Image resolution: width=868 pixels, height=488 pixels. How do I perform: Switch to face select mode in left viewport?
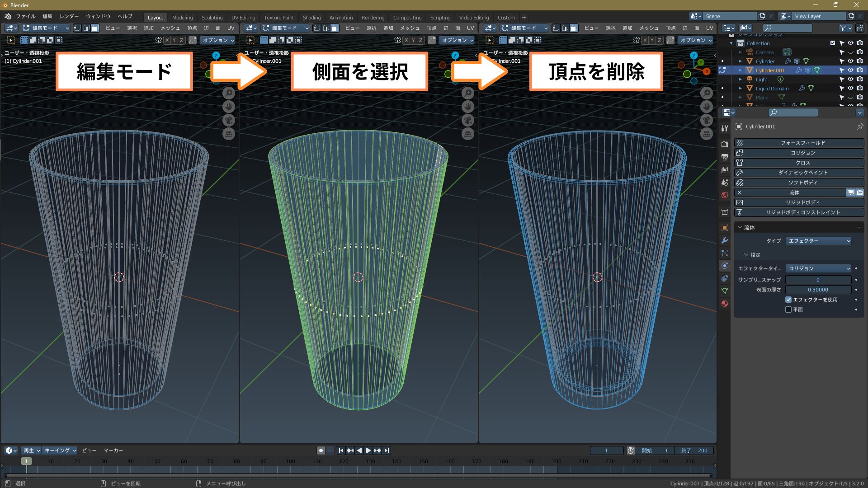[95, 28]
